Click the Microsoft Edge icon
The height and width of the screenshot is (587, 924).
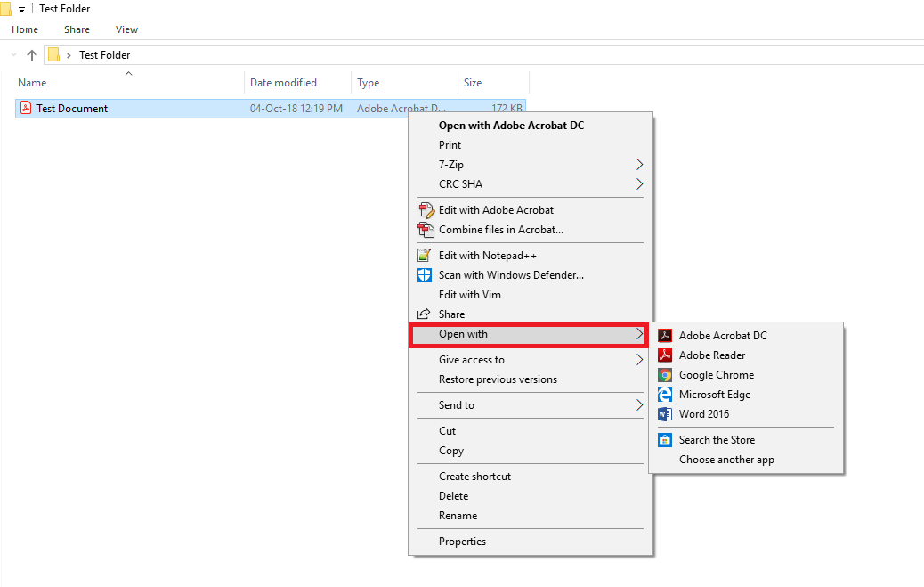(664, 395)
